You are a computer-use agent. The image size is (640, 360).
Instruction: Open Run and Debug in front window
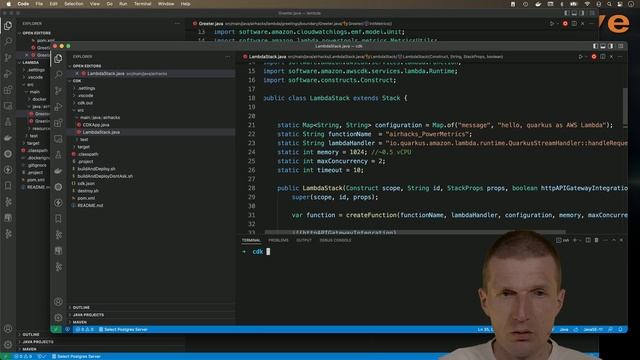pos(58,107)
